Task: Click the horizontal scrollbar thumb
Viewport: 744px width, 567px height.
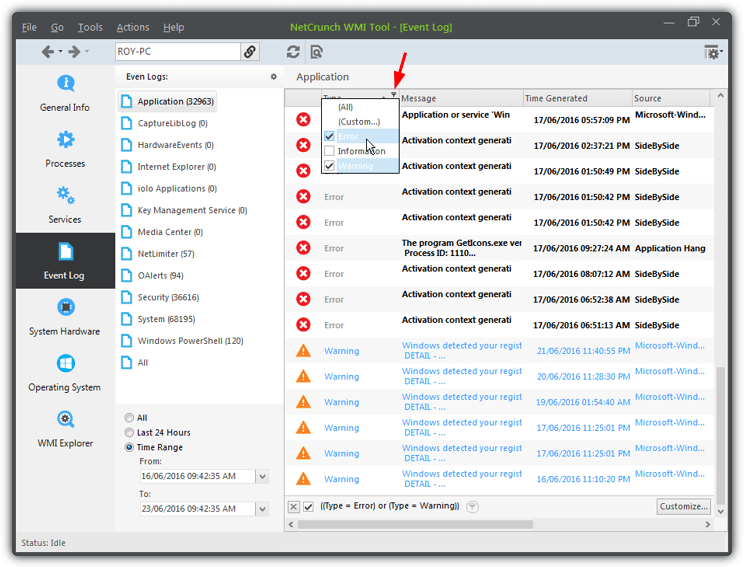Action: 415,524
